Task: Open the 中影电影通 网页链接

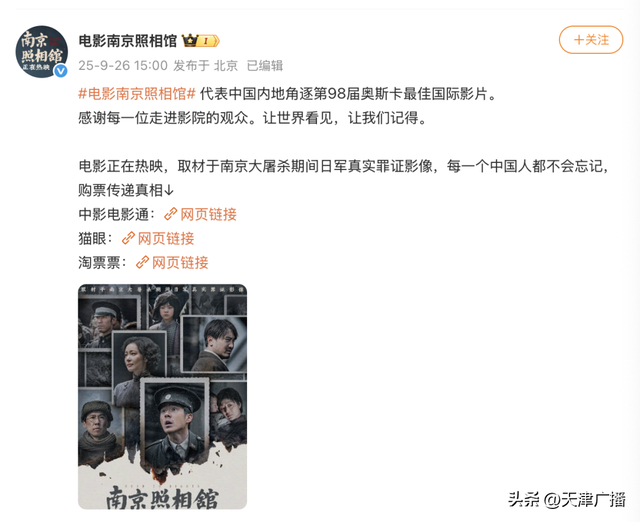Action: pyautogui.click(x=208, y=214)
